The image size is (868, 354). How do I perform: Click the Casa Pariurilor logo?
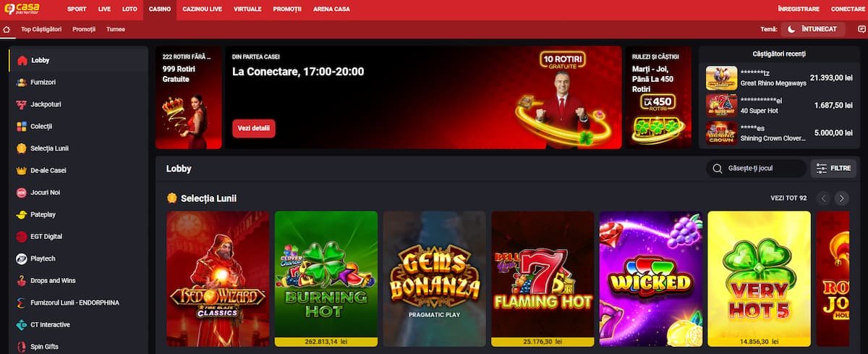point(23,9)
